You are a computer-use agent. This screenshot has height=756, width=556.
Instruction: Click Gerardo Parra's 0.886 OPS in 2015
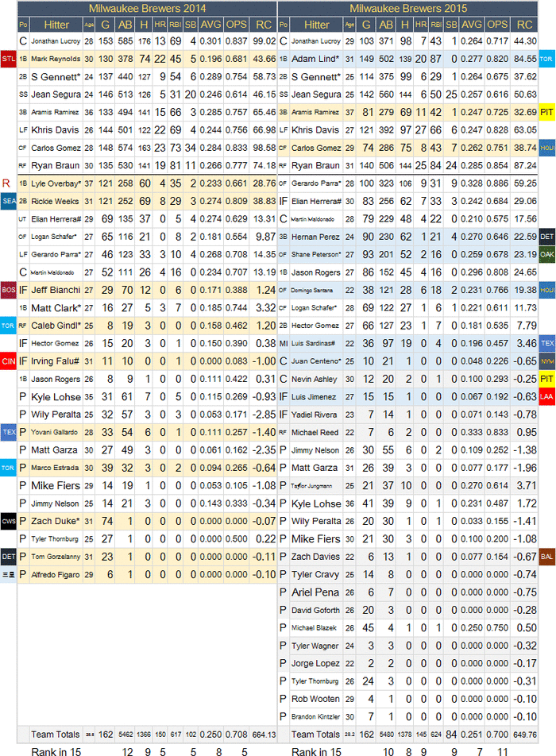[496, 183]
